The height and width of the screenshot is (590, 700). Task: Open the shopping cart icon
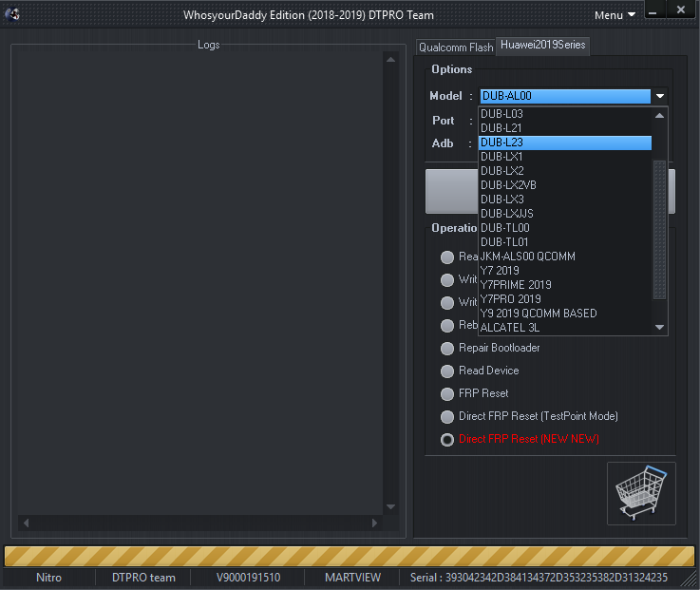point(641,493)
